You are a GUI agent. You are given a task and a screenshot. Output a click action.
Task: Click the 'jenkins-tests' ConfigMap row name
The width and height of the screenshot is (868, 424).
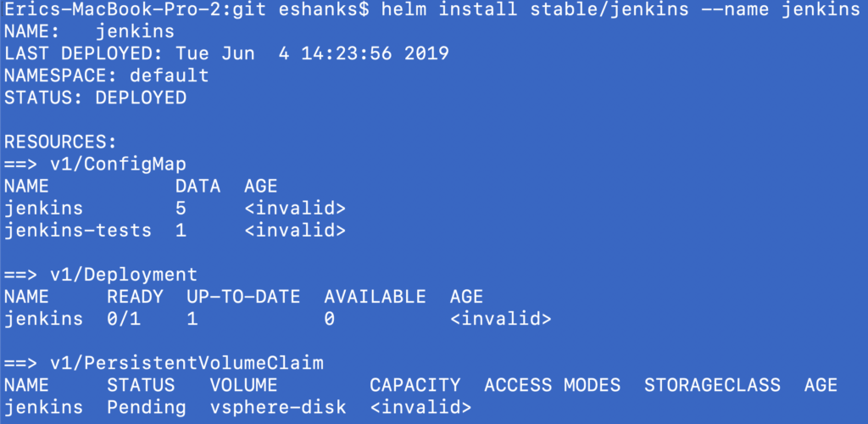[x=78, y=230]
